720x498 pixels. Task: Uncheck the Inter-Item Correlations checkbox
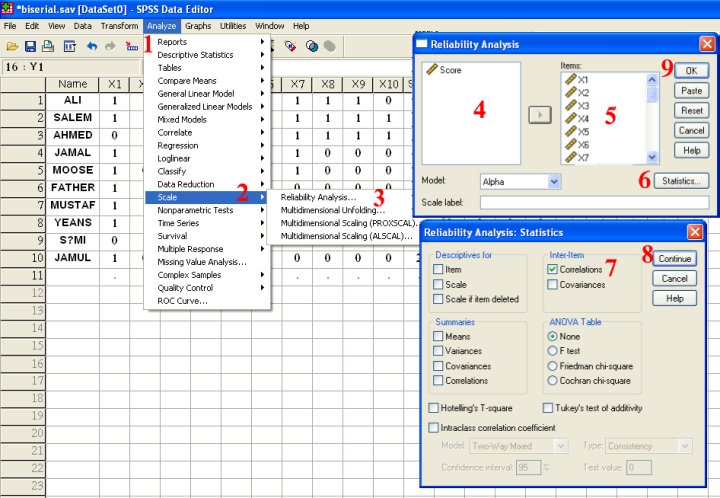(x=553, y=269)
